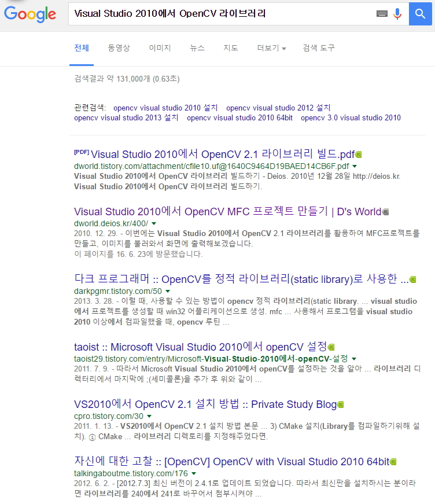Expand the 더보기 dropdown menu
Screen dimensions: 435x504
(271, 48)
